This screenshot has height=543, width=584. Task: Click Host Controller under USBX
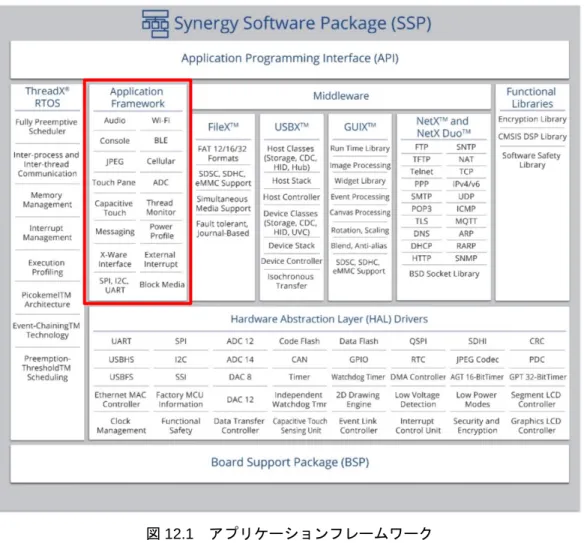point(292,197)
